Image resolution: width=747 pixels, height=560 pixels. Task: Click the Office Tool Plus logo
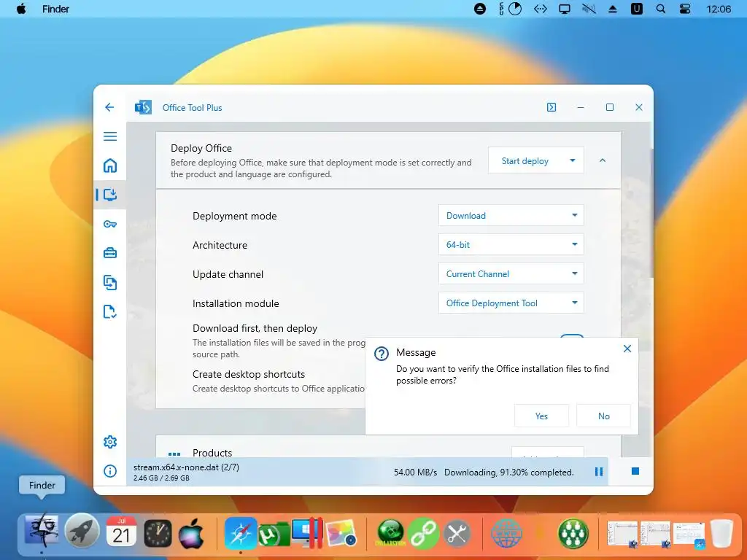tap(143, 108)
